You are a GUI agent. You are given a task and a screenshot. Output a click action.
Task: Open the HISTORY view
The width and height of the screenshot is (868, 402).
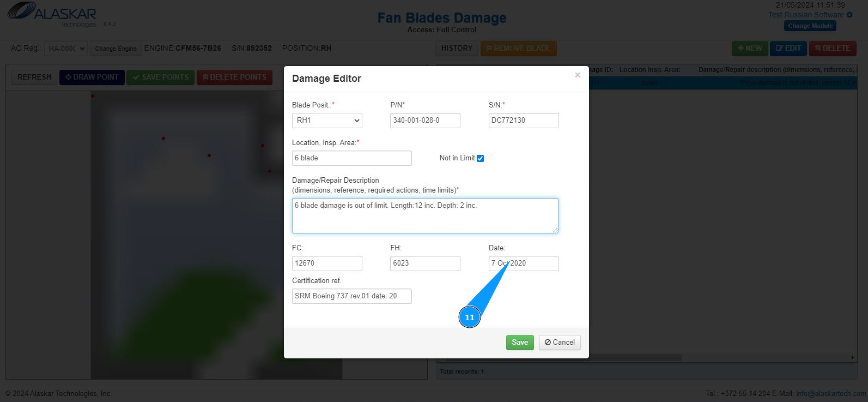pos(457,49)
